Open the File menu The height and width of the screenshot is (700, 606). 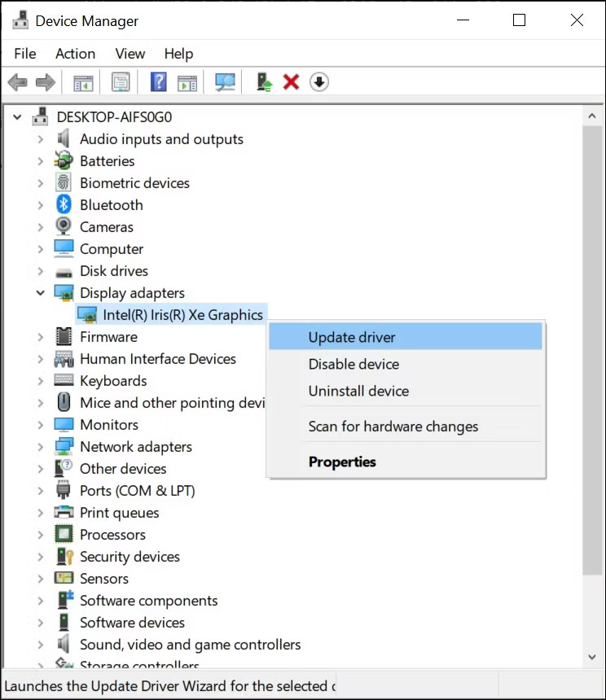tap(25, 54)
